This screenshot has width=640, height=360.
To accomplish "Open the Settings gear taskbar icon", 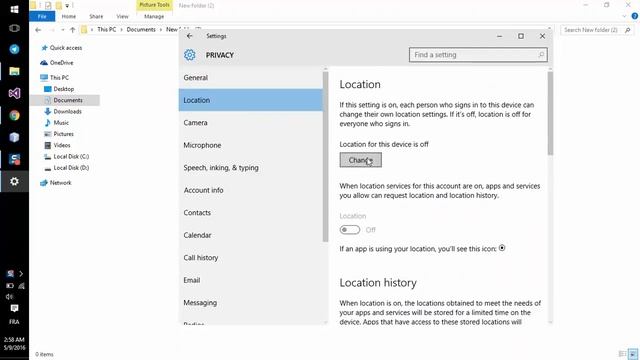I will [x=14, y=181].
